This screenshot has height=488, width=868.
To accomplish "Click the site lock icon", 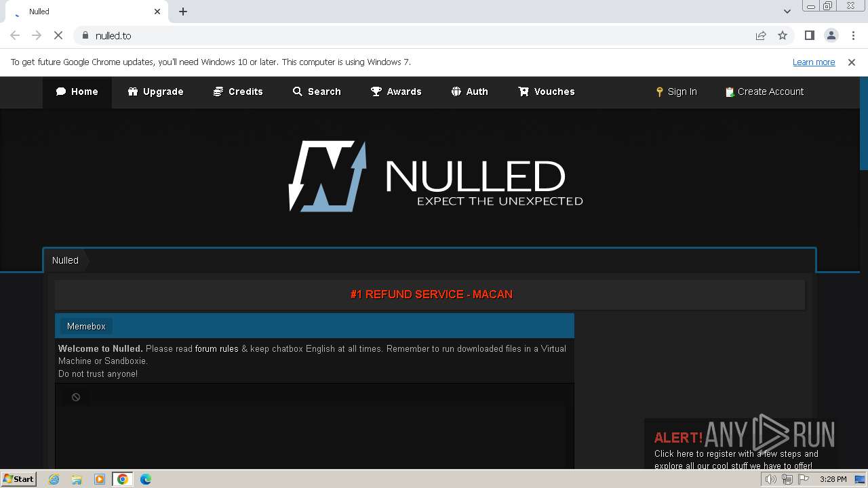I will (x=85, y=35).
